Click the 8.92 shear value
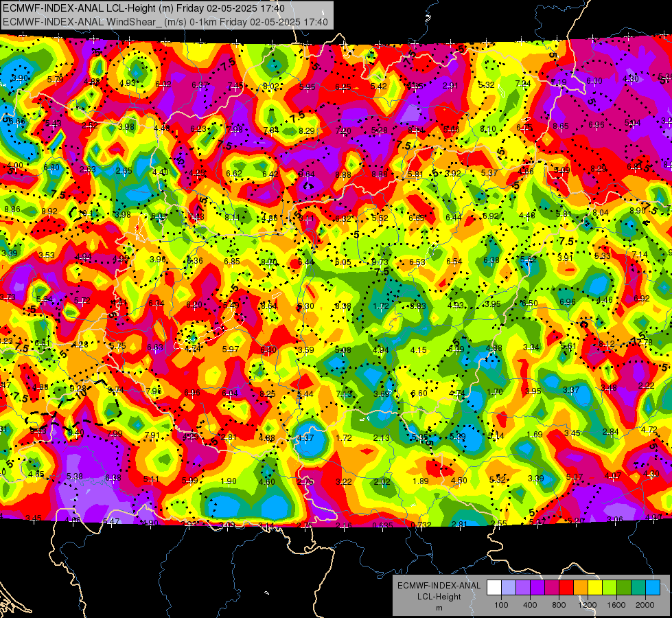 49,211
